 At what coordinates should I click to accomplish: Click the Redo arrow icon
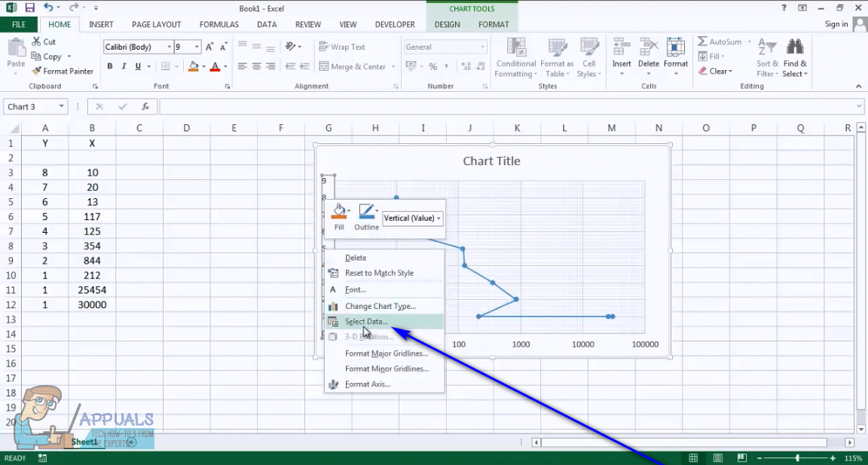(75, 8)
